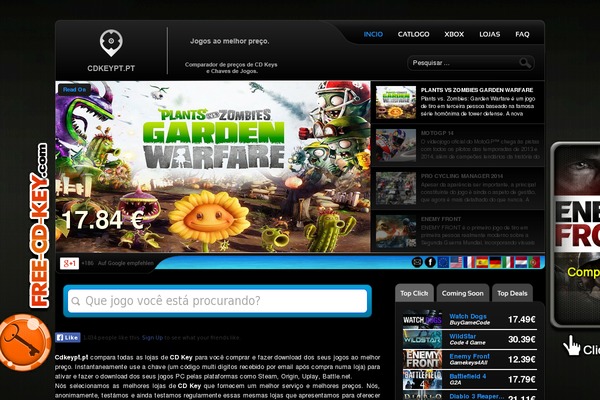Open the CATLOGO menu item
600x400 pixels.
[413, 34]
